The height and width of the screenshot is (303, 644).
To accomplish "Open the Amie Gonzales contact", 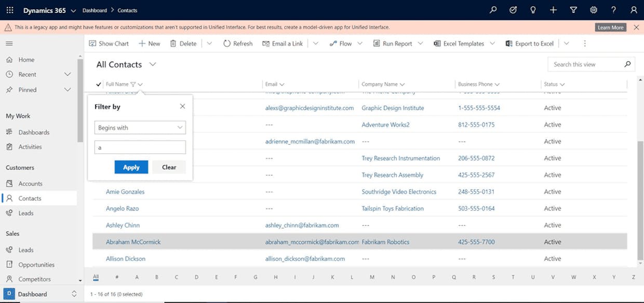I will coord(125,192).
